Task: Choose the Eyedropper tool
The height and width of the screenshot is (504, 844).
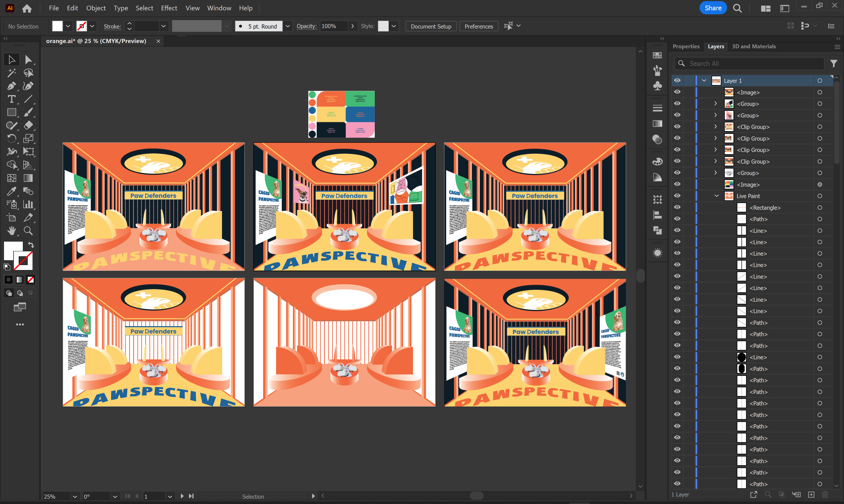Action: tap(11, 191)
